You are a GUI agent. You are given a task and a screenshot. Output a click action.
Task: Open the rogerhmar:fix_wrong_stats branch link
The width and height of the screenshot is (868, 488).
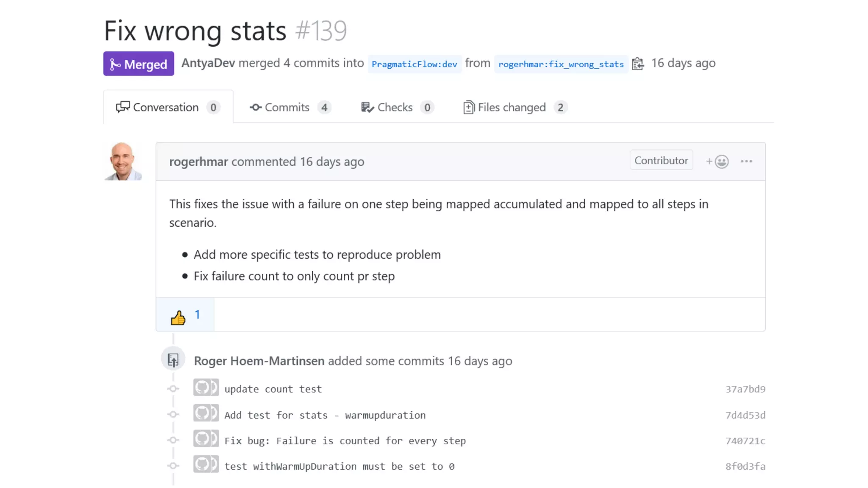tap(561, 64)
